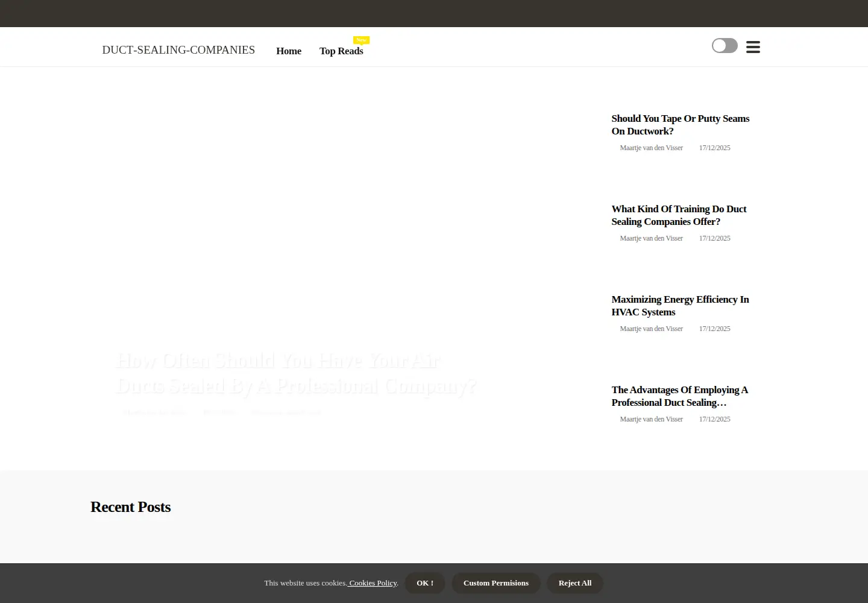Image resolution: width=868 pixels, height=603 pixels.
Task: Open 'What Kind Of Training Do Duct Sealing Companies Offer?'
Action: pyautogui.click(x=679, y=215)
